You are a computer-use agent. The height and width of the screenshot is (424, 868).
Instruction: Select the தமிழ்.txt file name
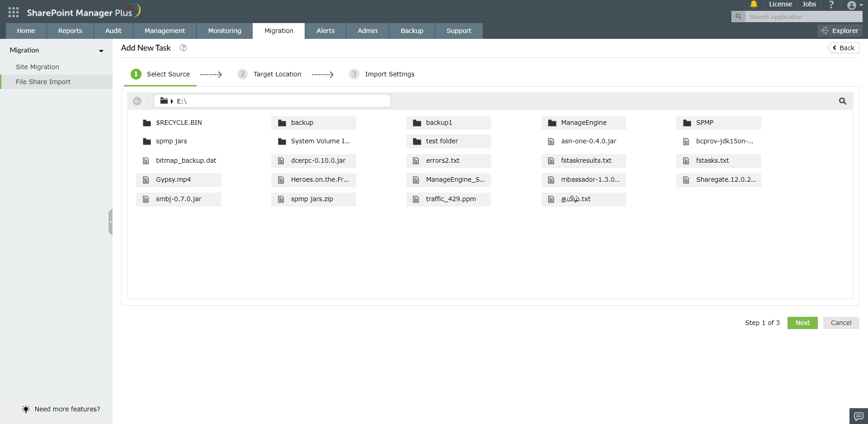576,199
